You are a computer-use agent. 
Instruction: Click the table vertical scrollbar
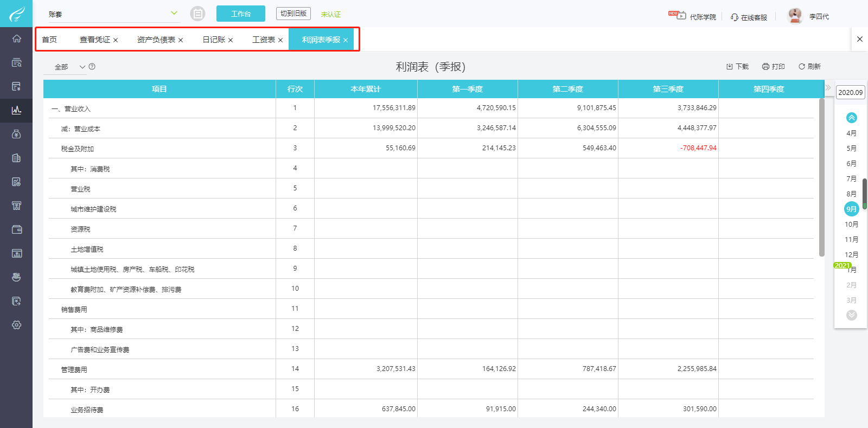click(x=822, y=177)
